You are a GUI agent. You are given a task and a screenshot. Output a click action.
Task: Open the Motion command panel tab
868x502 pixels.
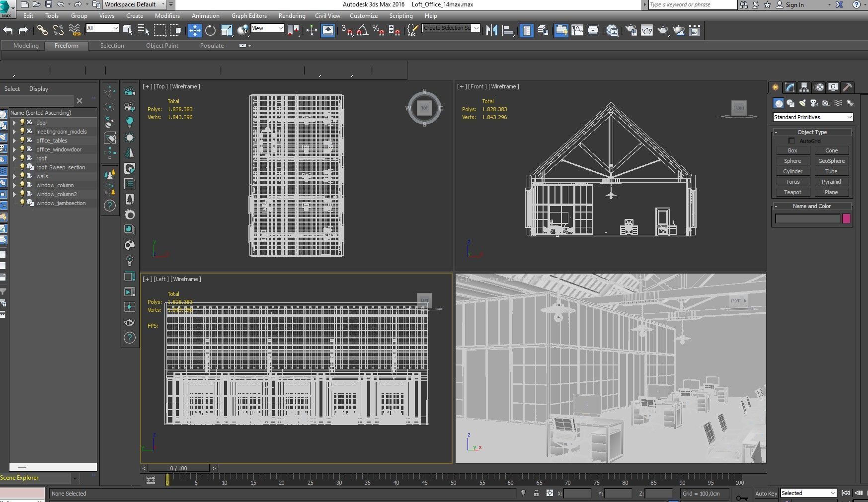819,87
